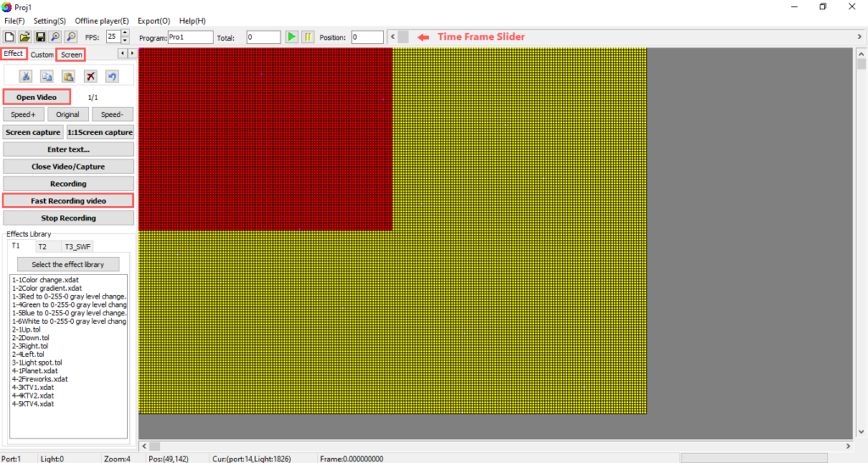Click the tab strip right arrow
868x463 pixels.
pos(131,53)
